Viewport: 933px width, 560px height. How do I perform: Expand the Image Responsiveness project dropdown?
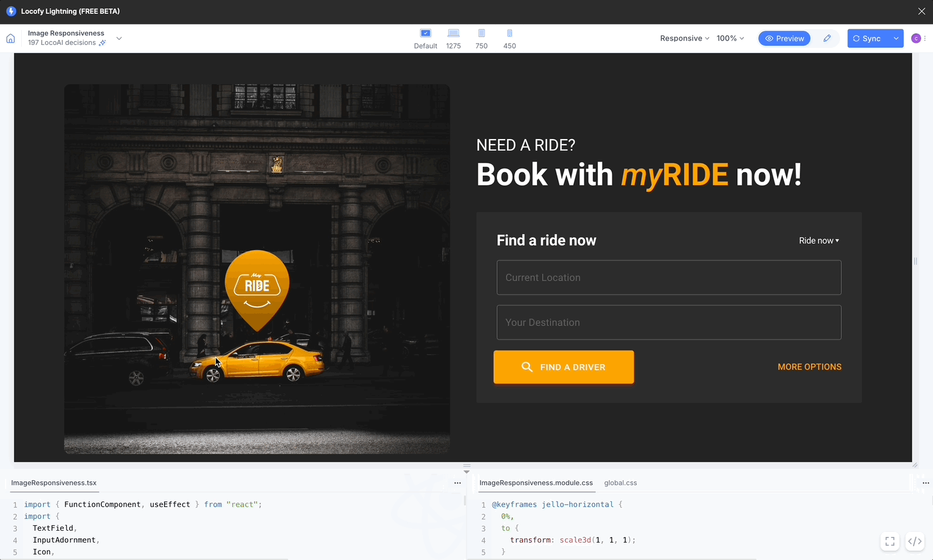119,39
